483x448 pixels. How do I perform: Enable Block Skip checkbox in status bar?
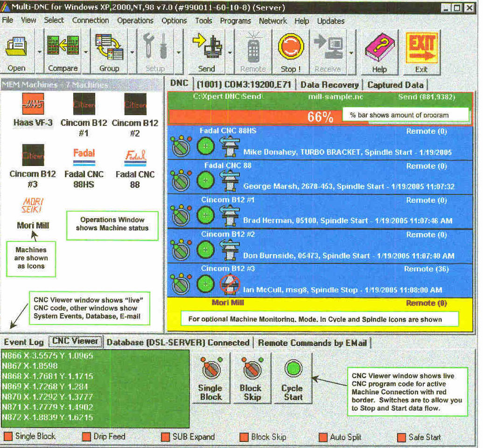(244, 437)
